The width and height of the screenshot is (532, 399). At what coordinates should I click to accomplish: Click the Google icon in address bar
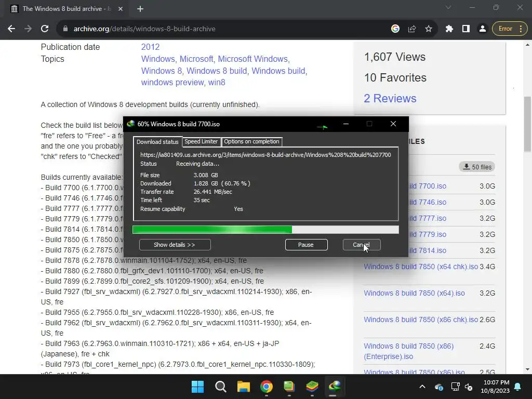pos(395,29)
